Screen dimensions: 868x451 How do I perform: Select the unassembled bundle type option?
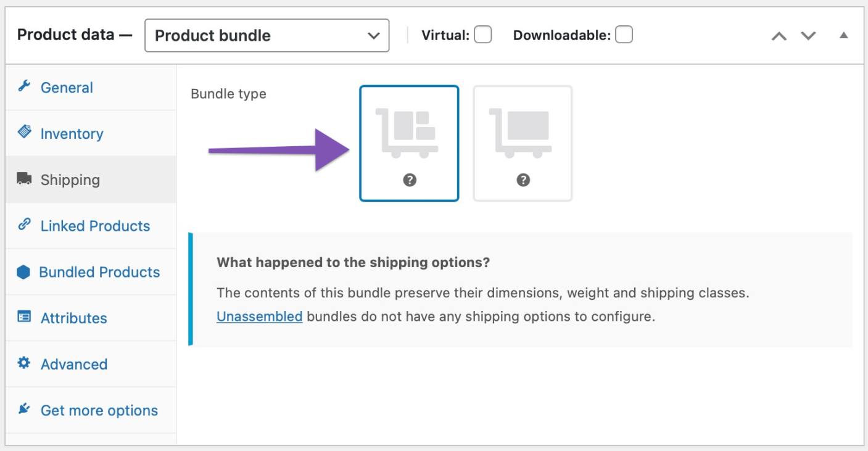pos(523,143)
